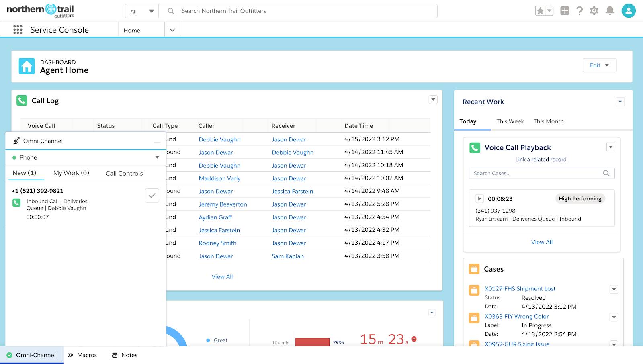Open the setup gear icon
Viewport: 643px width, 364px height.
pyautogui.click(x=594, y=11)
